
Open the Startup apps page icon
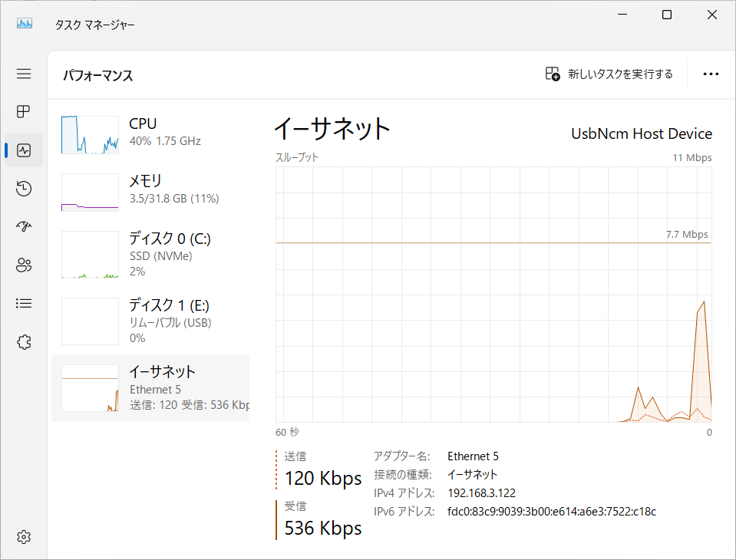pos(24,227)
